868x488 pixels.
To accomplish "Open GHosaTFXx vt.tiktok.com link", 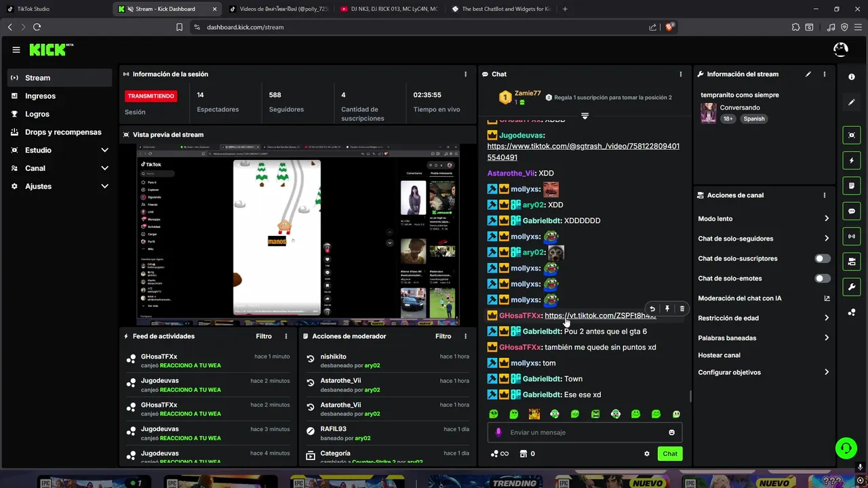I will point(600,316).
